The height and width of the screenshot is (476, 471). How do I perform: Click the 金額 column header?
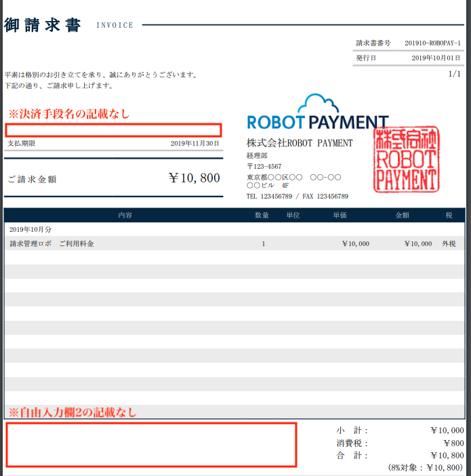[403, 215]
